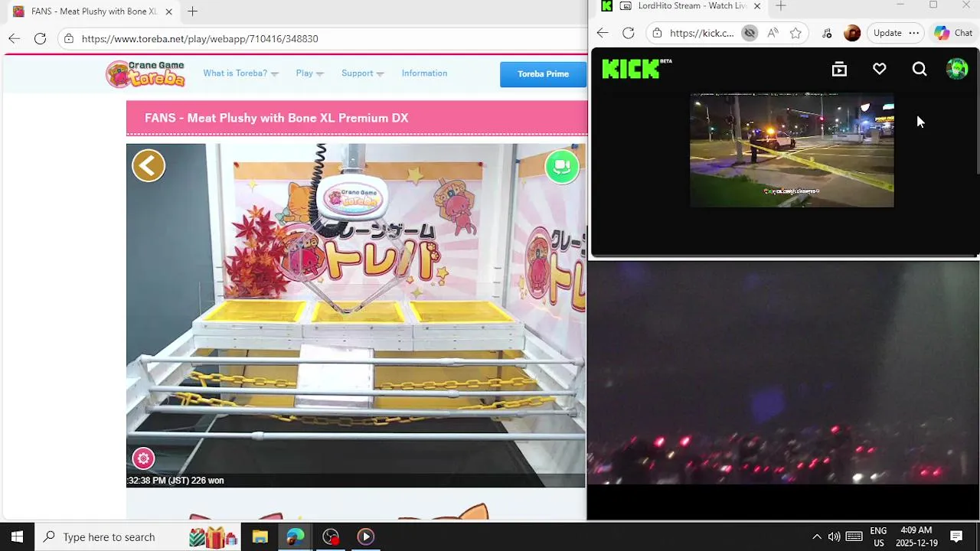Open the ENG US language switcher
980x551 pixels.
tap(878, 536)
